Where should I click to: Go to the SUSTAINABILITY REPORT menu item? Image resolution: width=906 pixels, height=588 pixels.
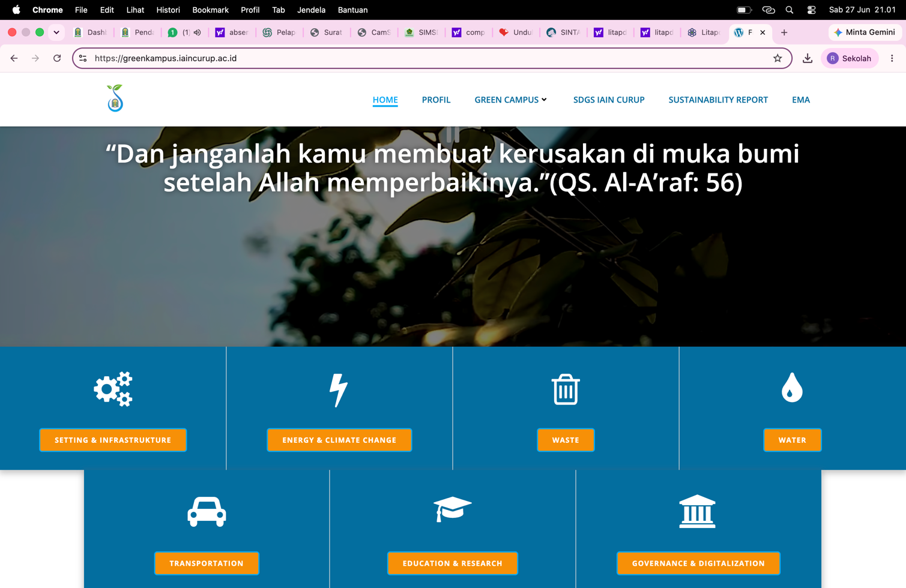(718, 100)
